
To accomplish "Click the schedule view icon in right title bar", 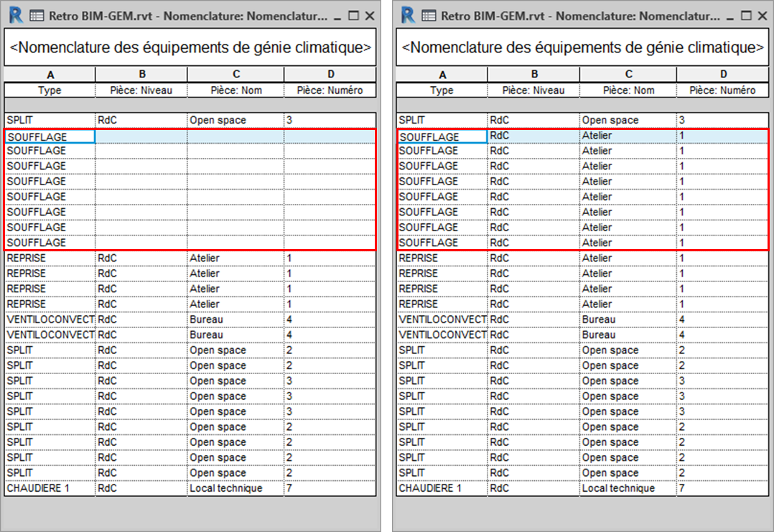I will pos(429,15).
